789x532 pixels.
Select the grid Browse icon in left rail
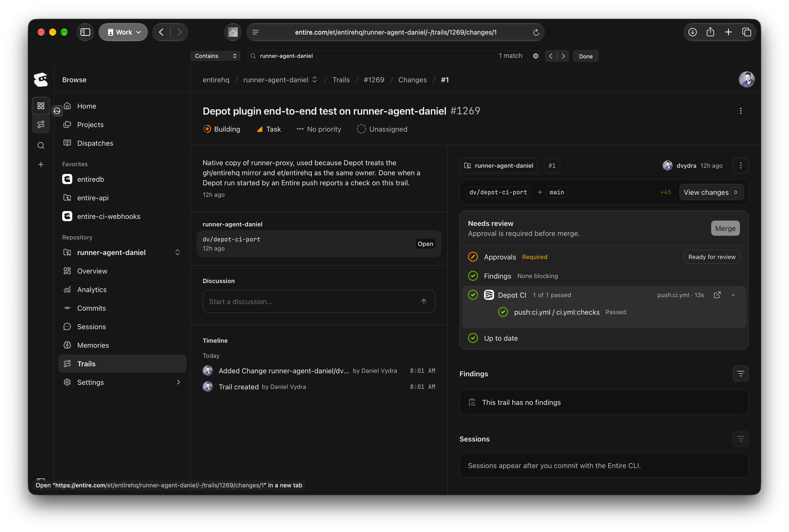coord(41,106)
